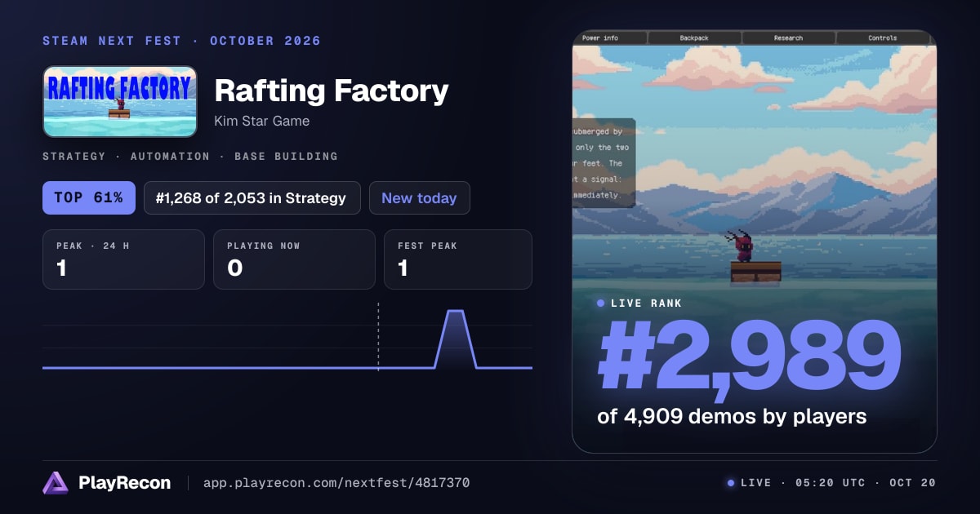Click the peak spike on the player chart
Image resolution: width=980 pixels, height=514 pixels.
(455, 338)
